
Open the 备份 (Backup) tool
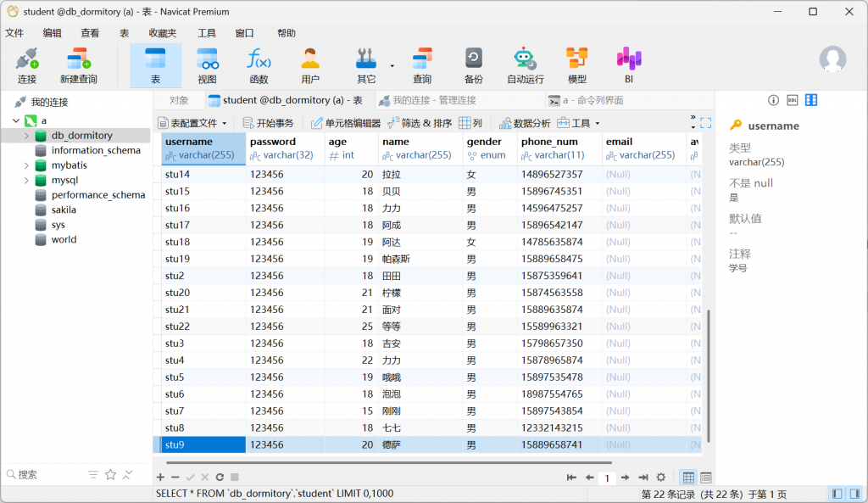[x=473, y=65]
